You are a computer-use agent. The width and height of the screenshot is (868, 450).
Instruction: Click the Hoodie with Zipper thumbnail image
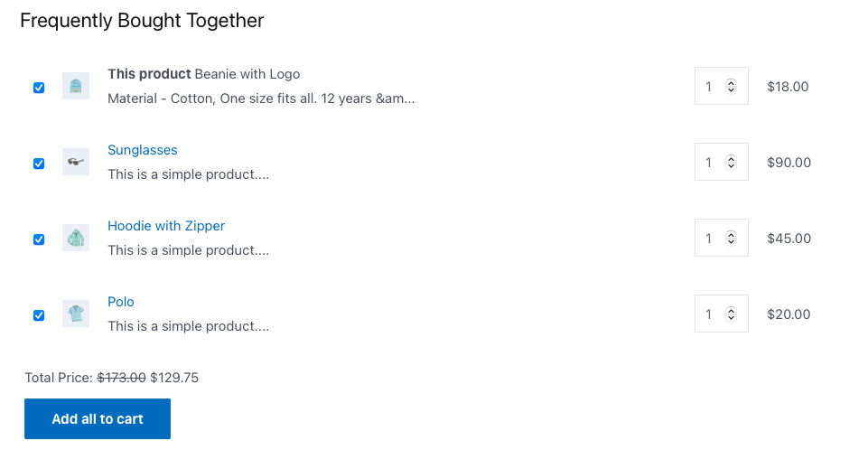76,238
